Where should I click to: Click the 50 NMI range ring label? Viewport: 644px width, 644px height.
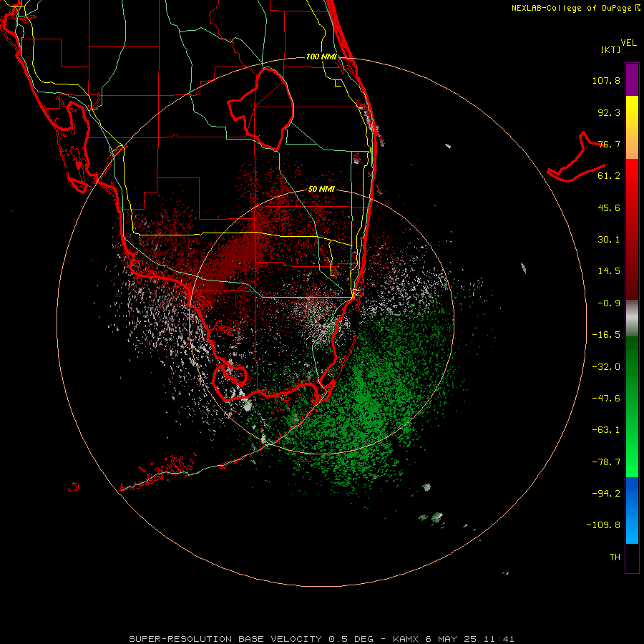click(321, 189)
